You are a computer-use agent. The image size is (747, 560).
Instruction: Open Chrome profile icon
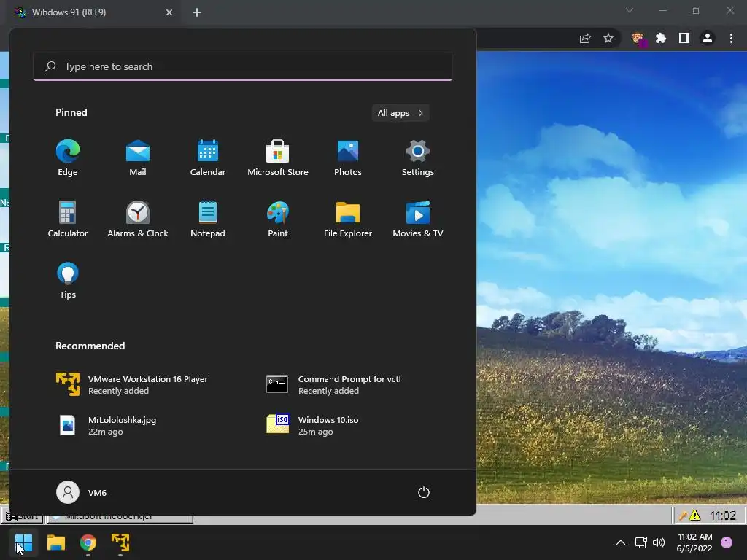pos(708,38)
